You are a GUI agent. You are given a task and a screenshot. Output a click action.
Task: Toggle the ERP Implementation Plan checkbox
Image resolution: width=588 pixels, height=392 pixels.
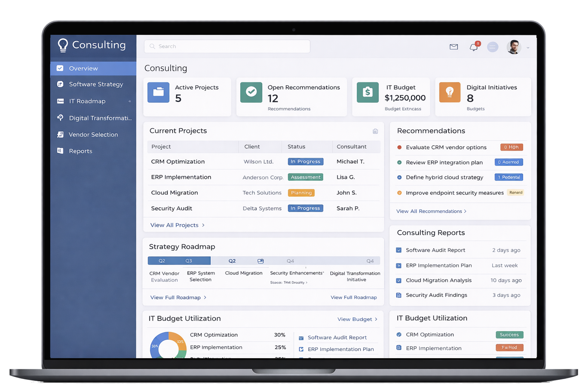click(x=399, y=266)
